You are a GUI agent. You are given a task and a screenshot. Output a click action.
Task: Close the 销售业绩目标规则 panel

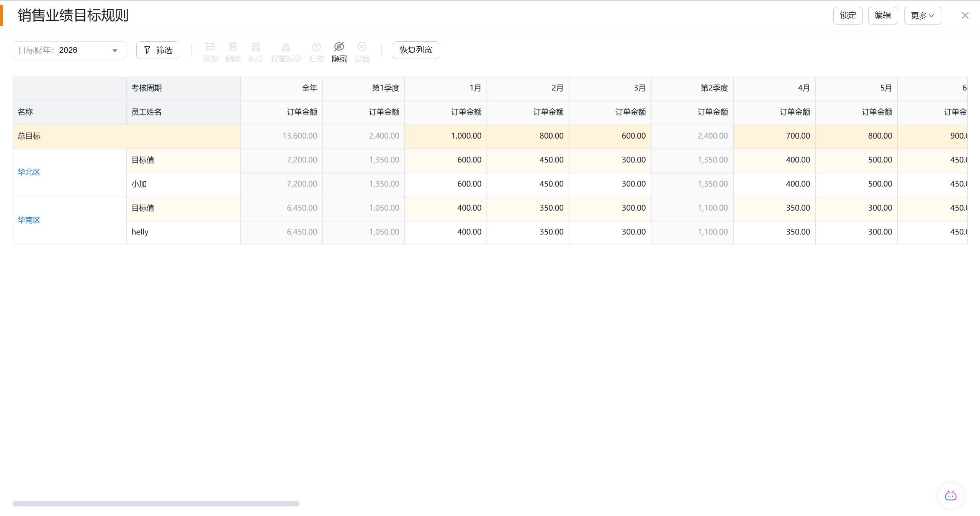pos(965,16)
